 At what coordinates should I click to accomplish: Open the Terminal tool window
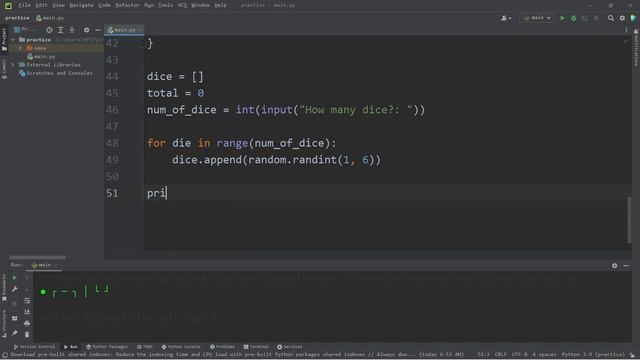(256, 347)
